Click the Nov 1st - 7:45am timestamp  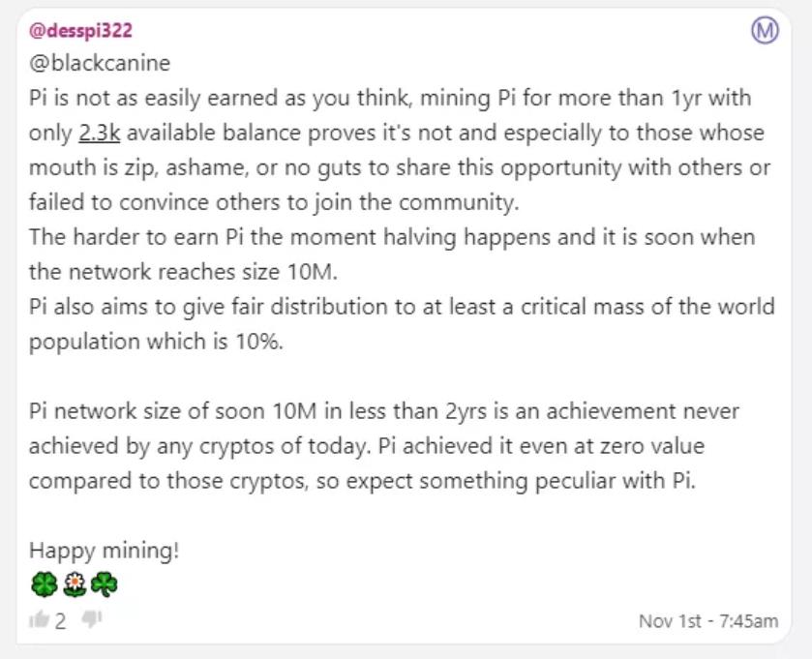pyautogui.click(x=708, y=620)
